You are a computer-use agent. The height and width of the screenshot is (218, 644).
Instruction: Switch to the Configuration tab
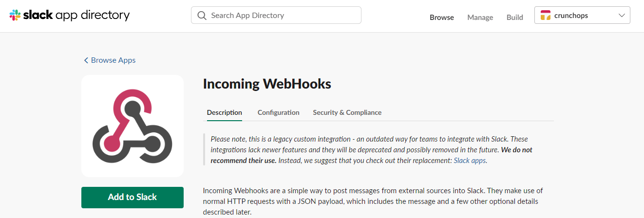[x=278, y=112]
